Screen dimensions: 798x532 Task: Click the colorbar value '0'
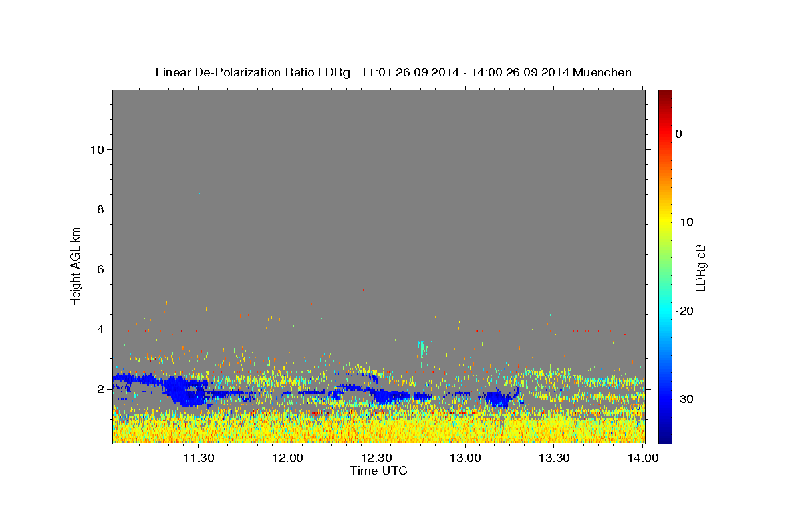[x=679, y=134]
